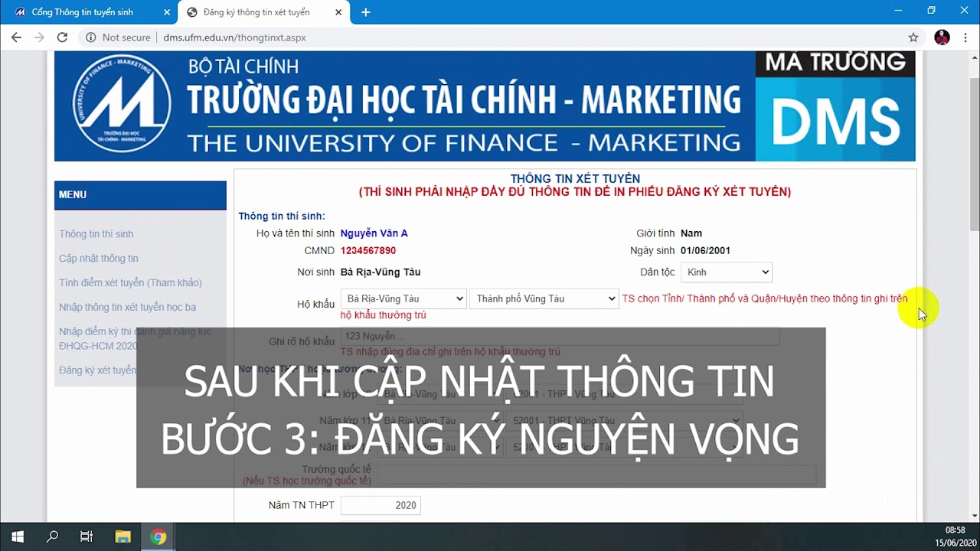The width and height of the screenshot is (980, 551).
Task: Click the name Nguyễn Văn A
Action: [x=374, y=233]
